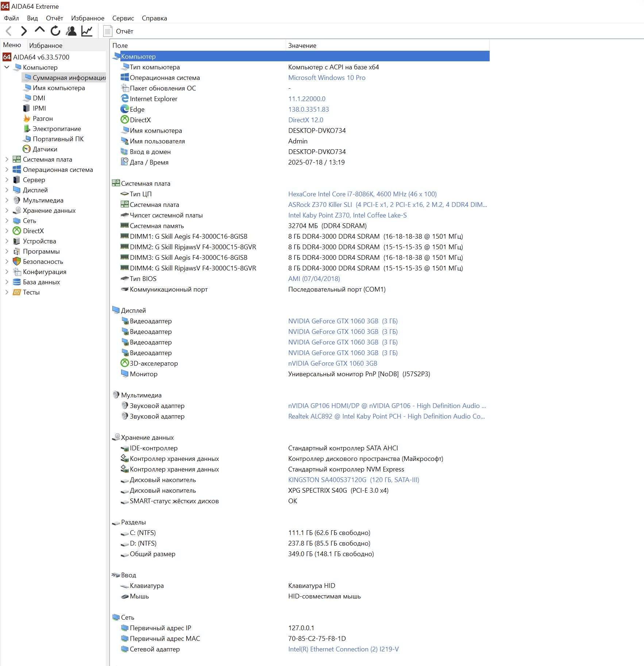Screen dimensions: 644x666
Task: Click the Разгон flame icon
Action: click(27, 118)
